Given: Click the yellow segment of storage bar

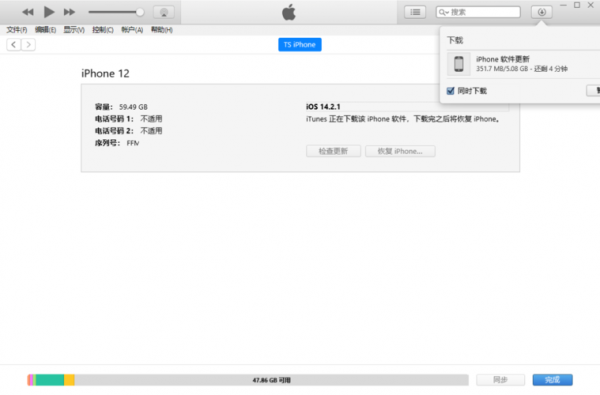Looking at the screenshot, I should [69, 380].
